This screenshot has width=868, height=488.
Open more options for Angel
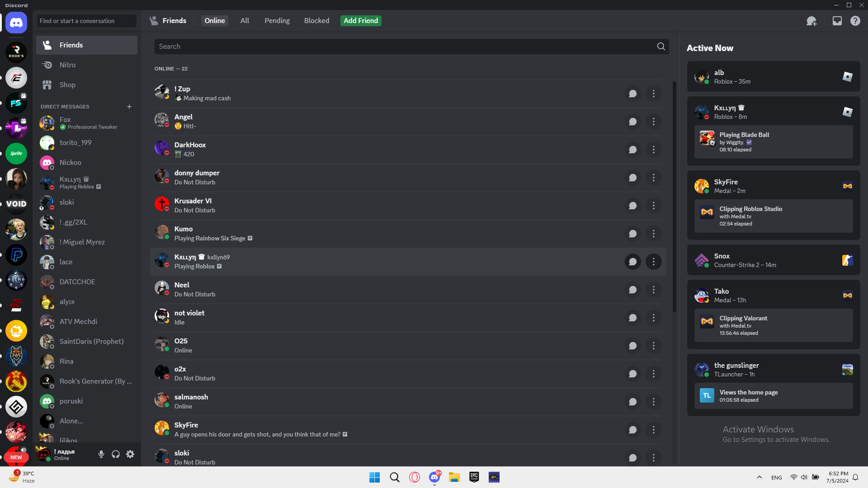coord(654,122)
